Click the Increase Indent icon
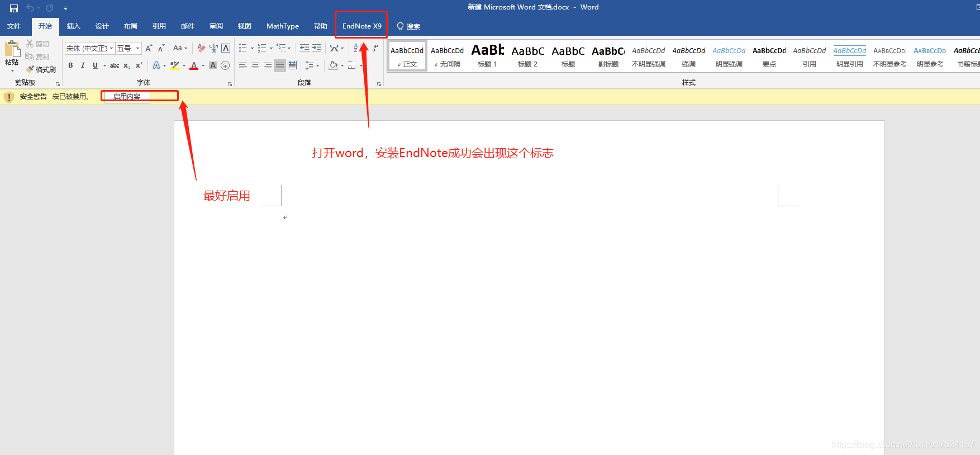 (x=317, y=48)
